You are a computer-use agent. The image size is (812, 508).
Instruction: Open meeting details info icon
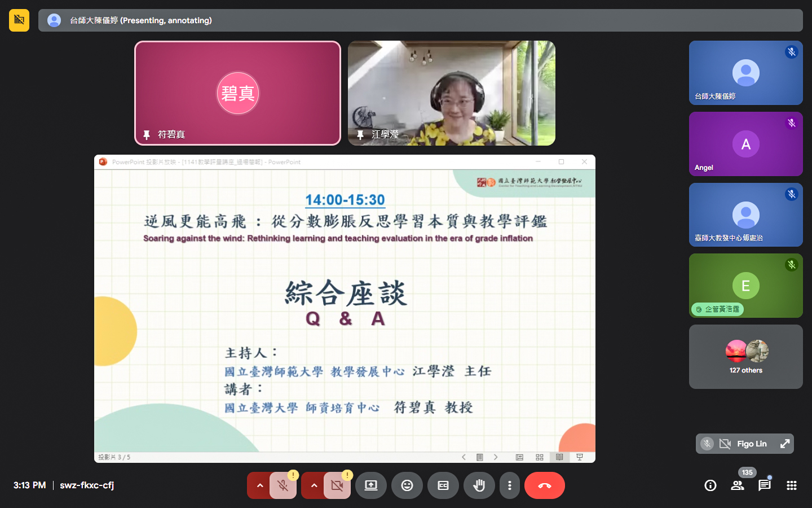click(x=710, y=485)
